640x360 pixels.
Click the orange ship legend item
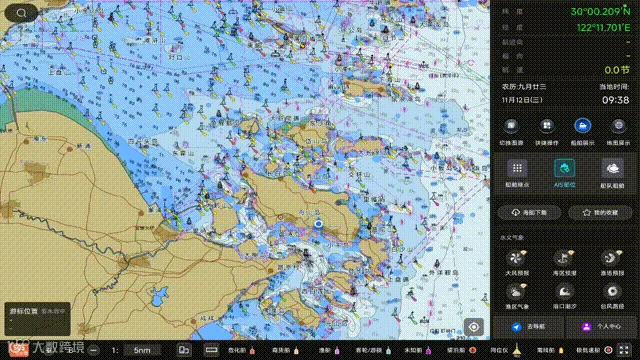click(285, 350)
